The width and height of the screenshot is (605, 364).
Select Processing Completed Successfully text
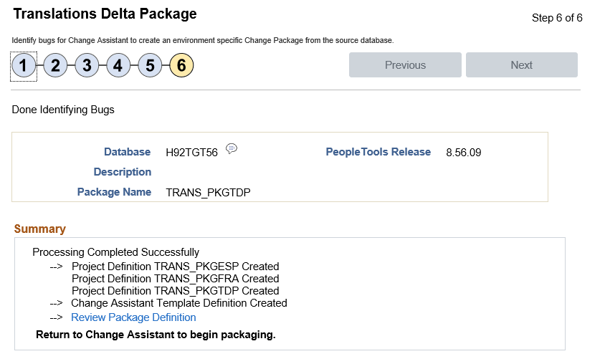(x=115, y=252)
